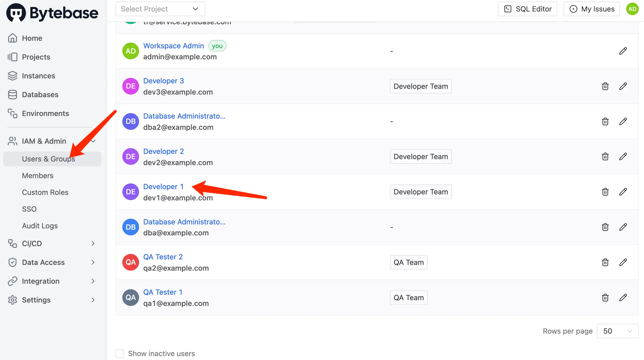Open Custom Roles in the sidebar
The height and width of the screenshot is (360, 644).
[45, 192]
